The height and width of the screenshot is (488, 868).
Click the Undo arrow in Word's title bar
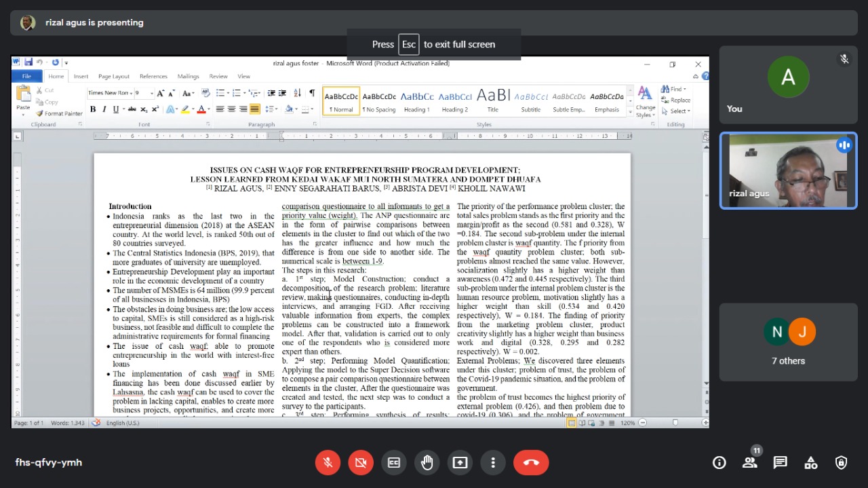40,62
